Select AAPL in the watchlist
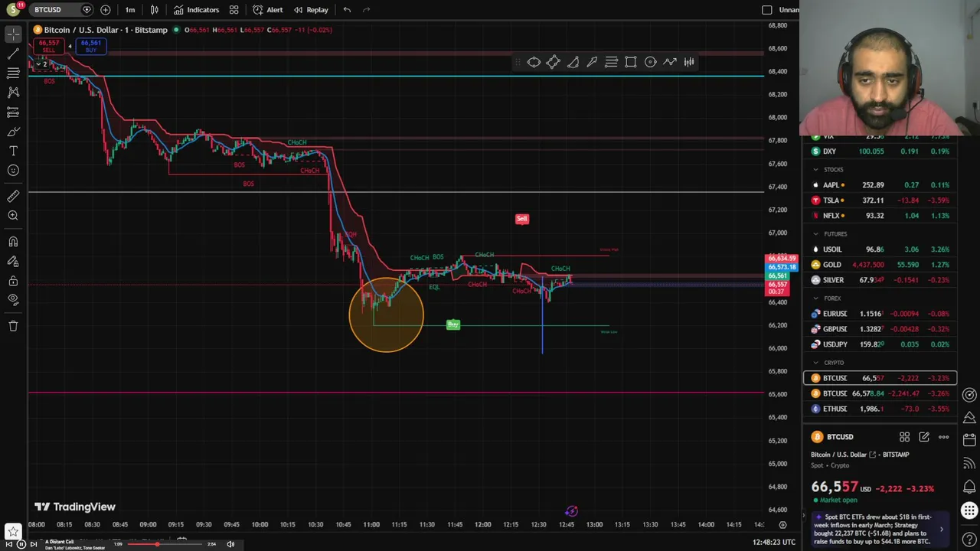This screenshot has width=980, height=551. (x=880, y=185)
